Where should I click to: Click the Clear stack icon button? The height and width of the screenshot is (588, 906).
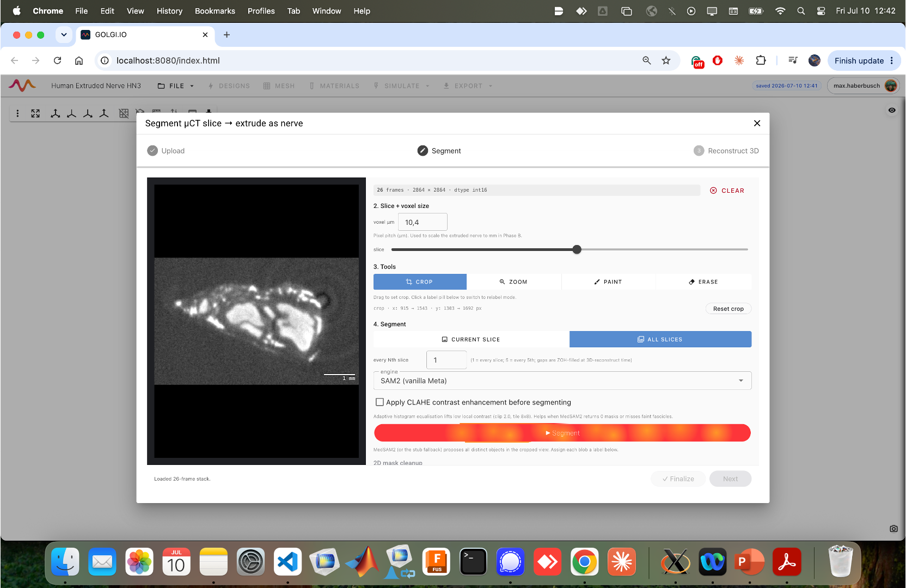pyautogui.click(x=727, y=191)
